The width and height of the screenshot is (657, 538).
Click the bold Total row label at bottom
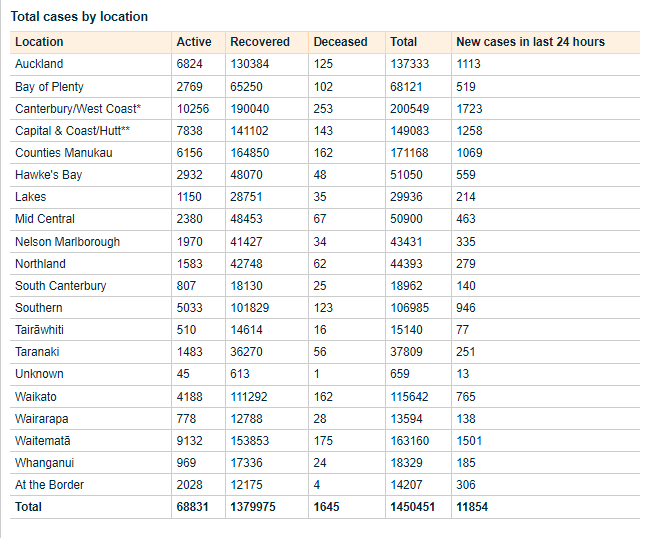coord(29,507)
